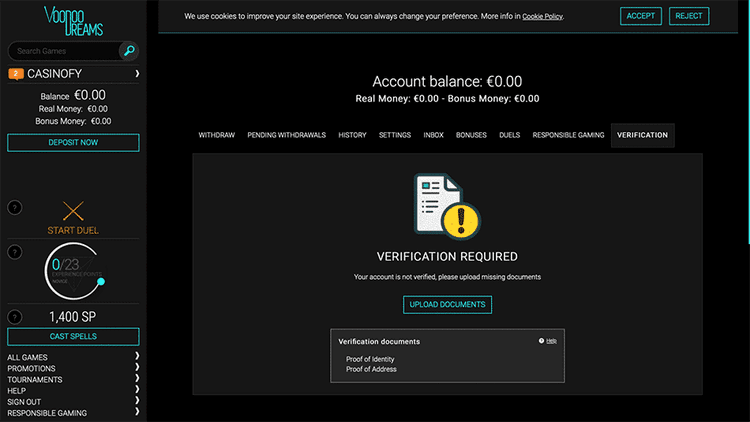
Task: Click the Start Duel crossed swords icon
Action: click(x=73, y=211)
